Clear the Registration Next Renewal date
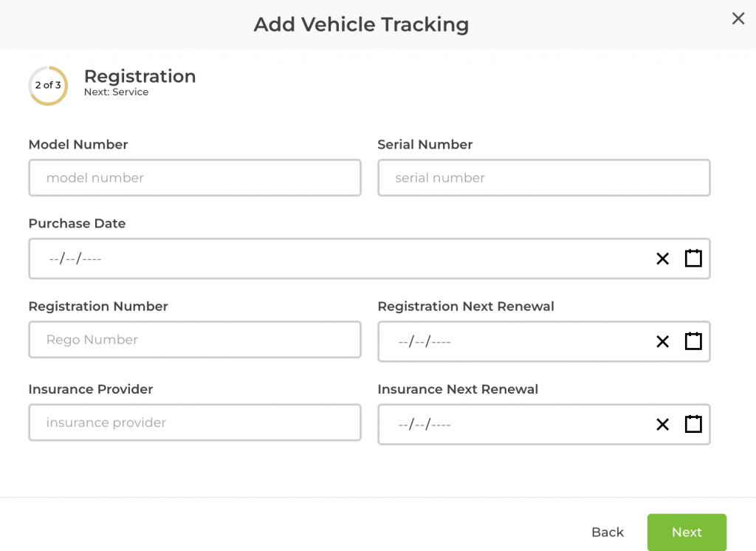The height and width of the screenshot is (551, 756). tap(662, 341)
